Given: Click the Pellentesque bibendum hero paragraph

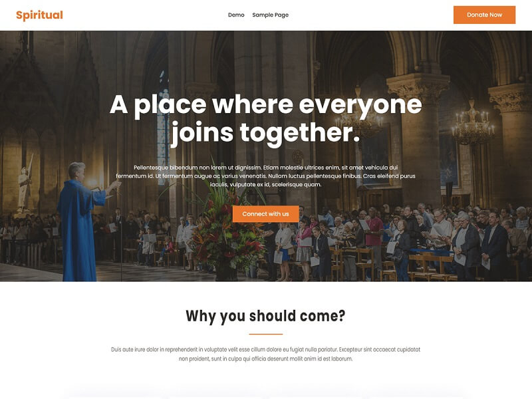Looking at the screenshot, I should (x=265, y=176).
